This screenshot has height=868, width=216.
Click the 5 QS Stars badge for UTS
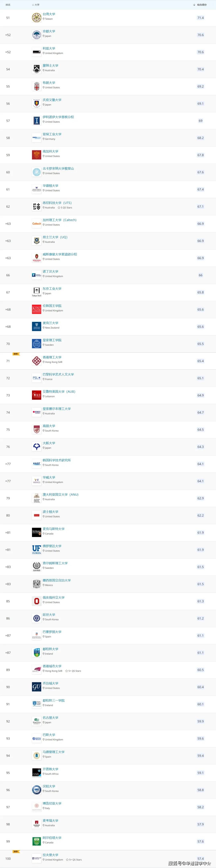click(x=65, y=208)
